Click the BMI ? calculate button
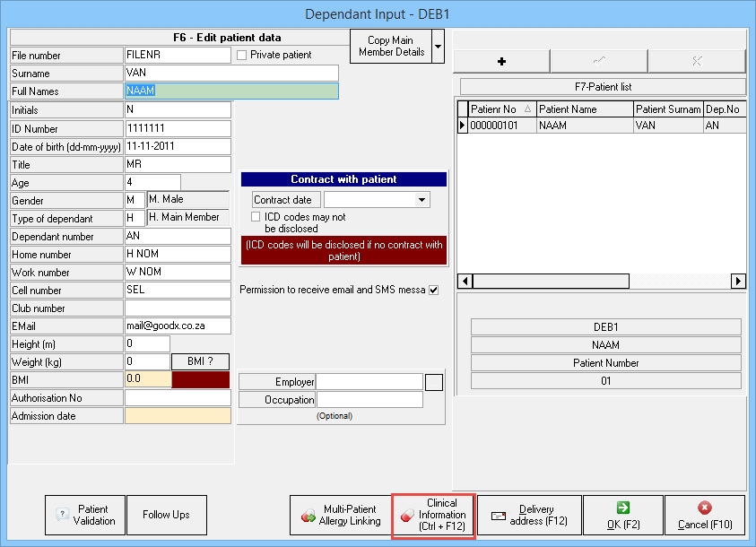Viewport: 756px width, 547px height. coord(200,362)
